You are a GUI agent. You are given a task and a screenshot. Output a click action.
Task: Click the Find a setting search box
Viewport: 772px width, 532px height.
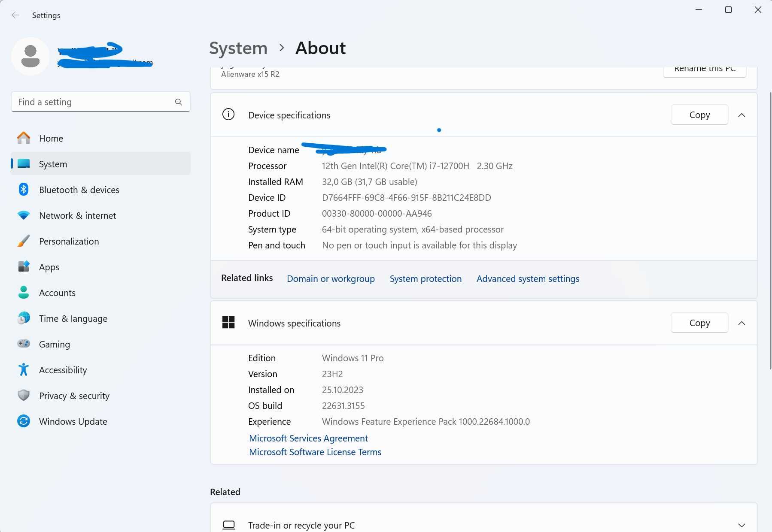(x=100, y=102)
